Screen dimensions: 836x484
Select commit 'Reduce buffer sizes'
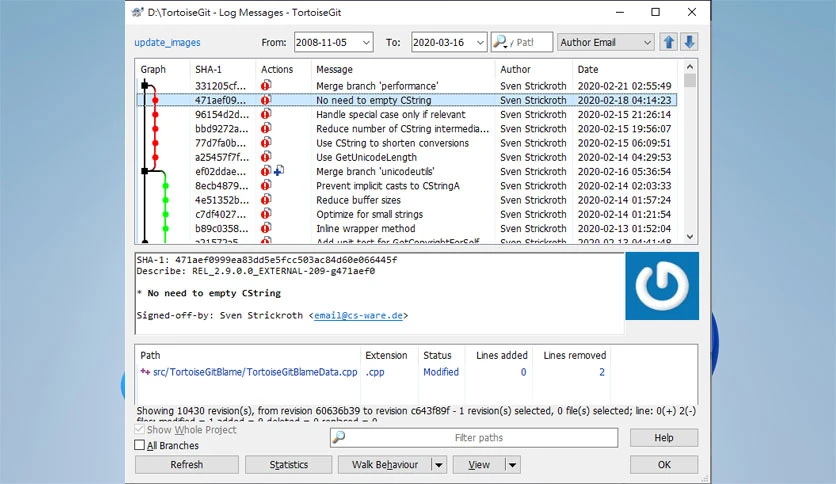pos(407,200)
